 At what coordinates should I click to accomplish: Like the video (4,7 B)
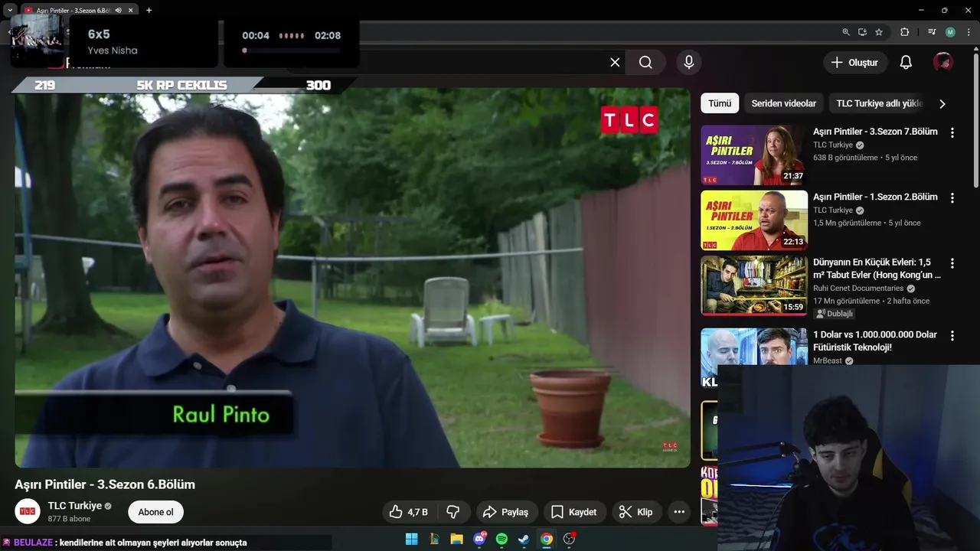408,512
